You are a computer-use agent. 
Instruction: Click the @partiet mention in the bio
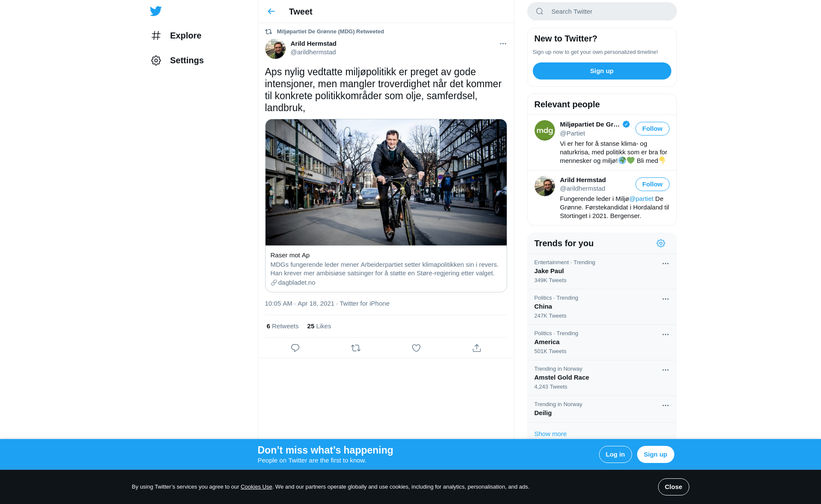641,199
